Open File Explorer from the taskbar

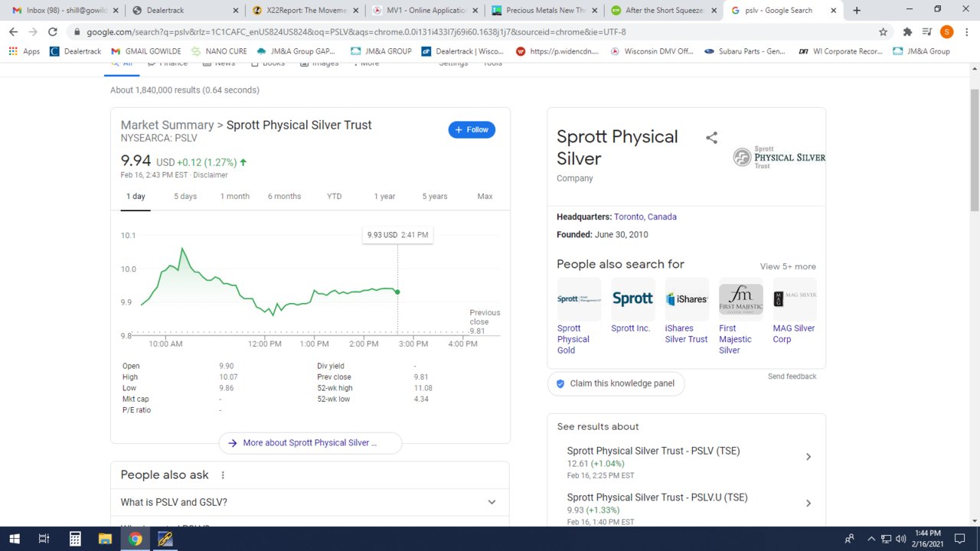pyautogui.click(x=105, y=539)
